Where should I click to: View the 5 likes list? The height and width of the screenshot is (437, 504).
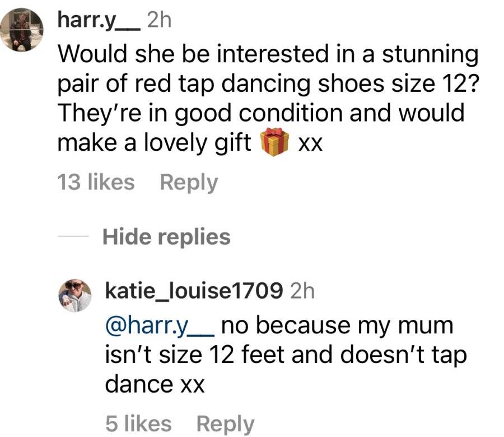point(138,424)
